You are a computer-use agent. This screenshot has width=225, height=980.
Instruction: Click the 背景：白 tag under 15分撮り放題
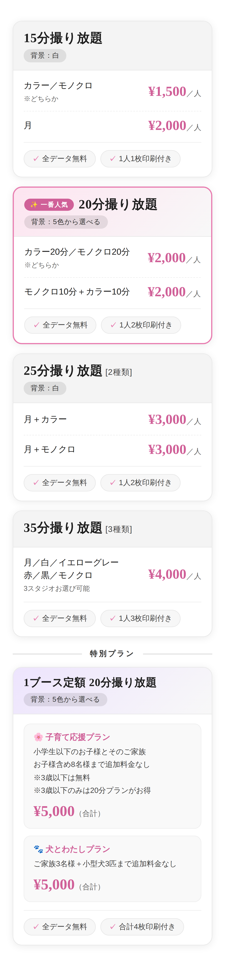point(45,56)
